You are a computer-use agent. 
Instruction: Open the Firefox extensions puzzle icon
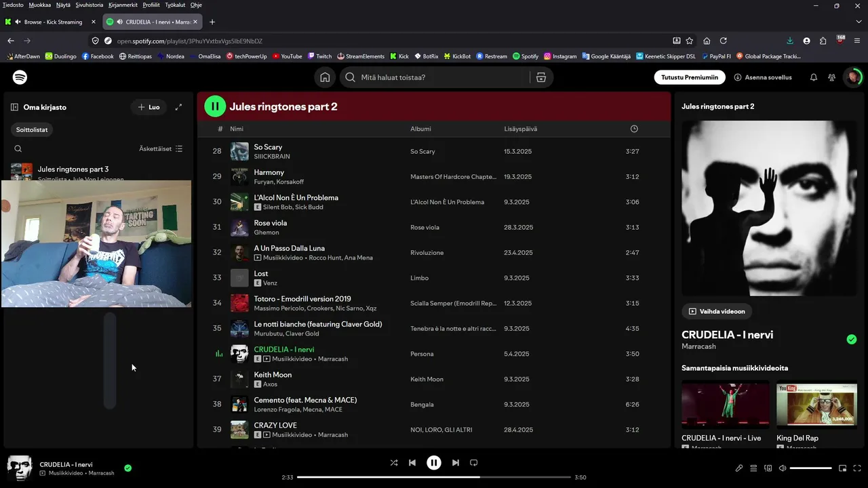click(823, 41)
